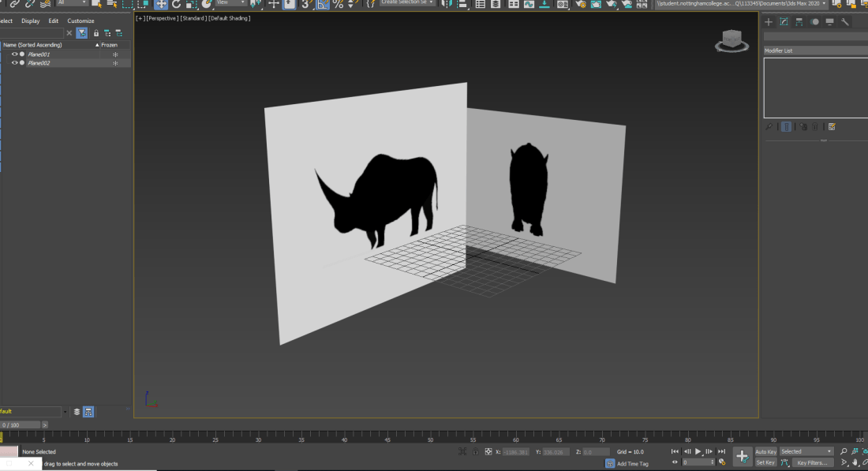Open the Hierarchy panel tab
This screenshot has width=868, height=471.
(799, 22)
